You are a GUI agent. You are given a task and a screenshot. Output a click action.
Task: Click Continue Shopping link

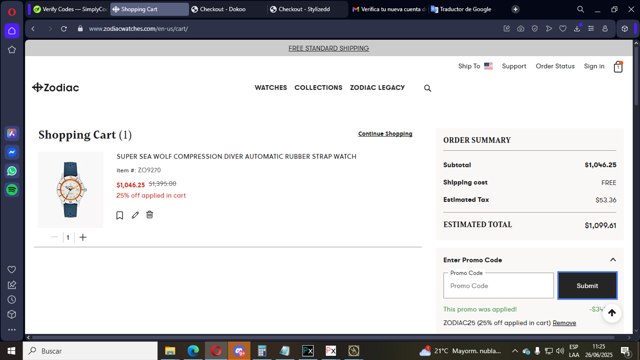click(385, 134)
